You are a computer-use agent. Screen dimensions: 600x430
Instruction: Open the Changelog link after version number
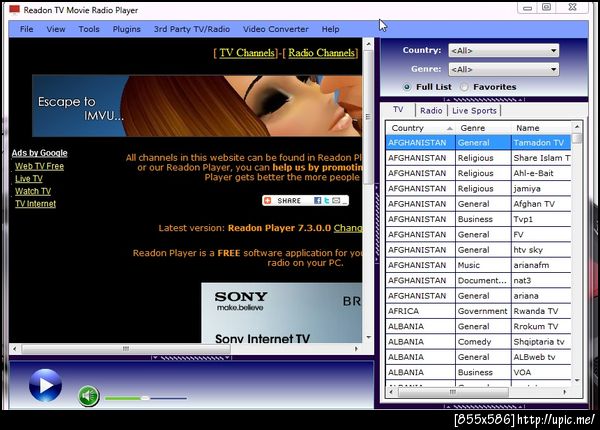pyautogui.click(x=347, y=228)
